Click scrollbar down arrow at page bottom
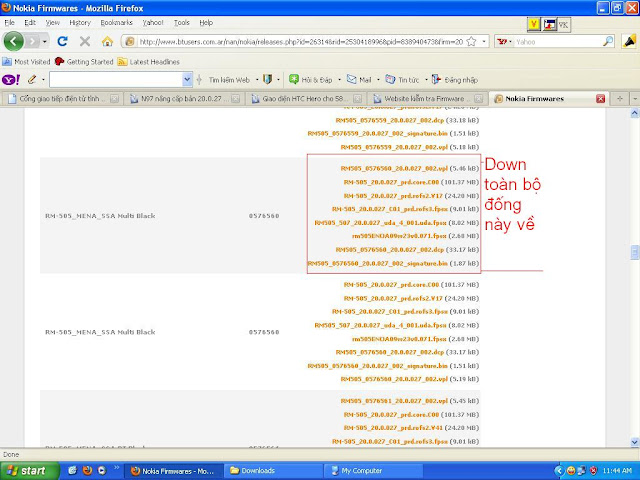The height and width of the screenshot is (480, 640). [x=635, y=442]
